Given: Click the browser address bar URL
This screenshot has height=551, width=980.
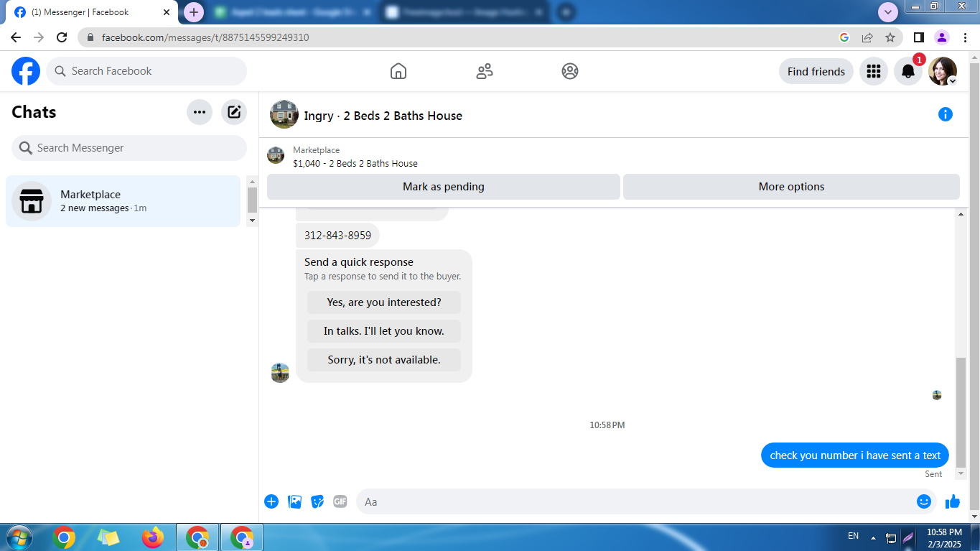Looking at the screenshot, I should coord(205,37).
